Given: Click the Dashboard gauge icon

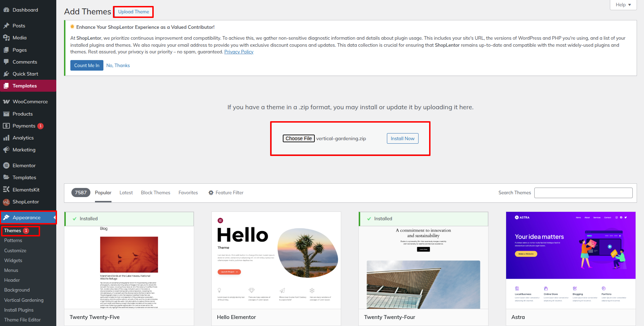Looking at the screenshot, I should point(6,10).
